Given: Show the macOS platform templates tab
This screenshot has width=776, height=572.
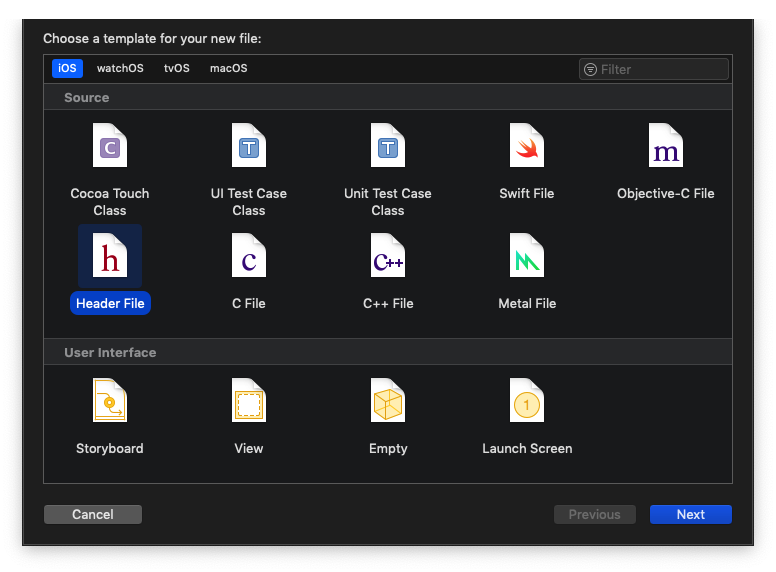Looking at the screenshot, I should point(228,69).
